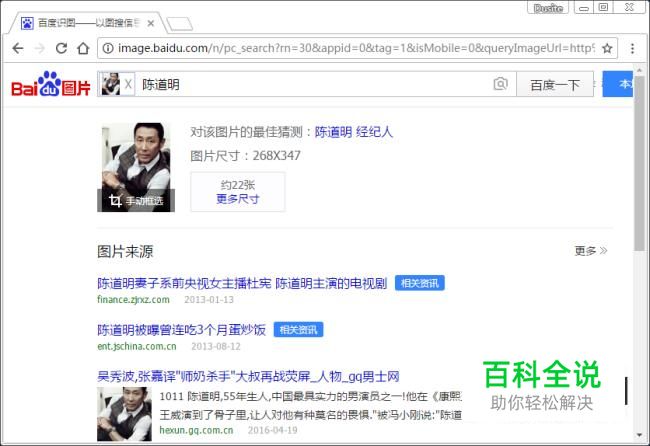The image size is (650, 446).
Task: Select the 百度识图 browser tab
Action: pyautogui.click(x=87, y=23)
